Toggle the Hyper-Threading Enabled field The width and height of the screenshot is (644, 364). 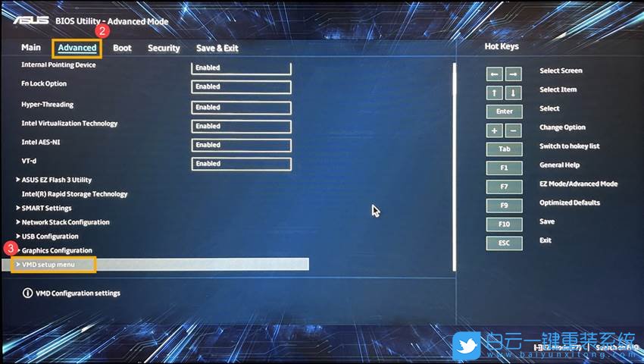[241, 107]
